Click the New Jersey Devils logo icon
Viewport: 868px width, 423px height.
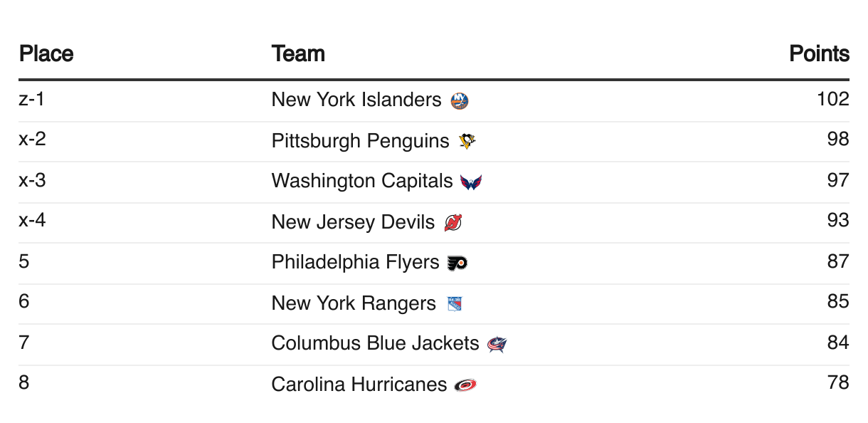(452, 223)
